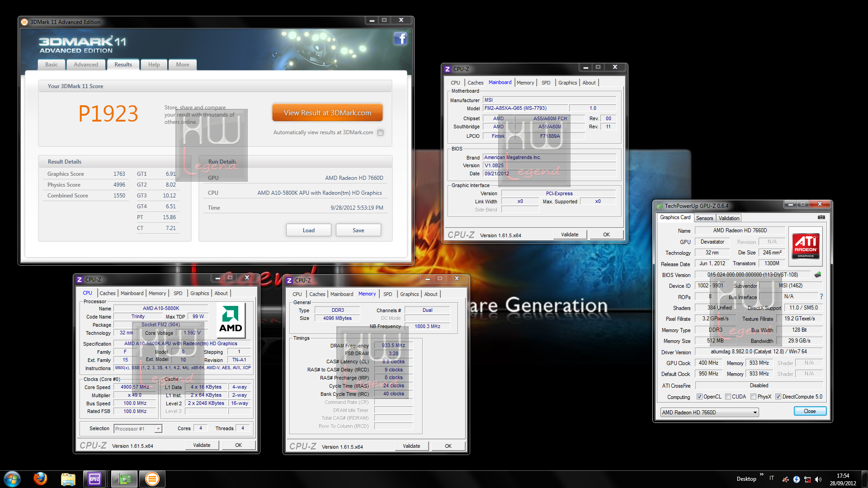Click Close button in GPU-Z
Screen dimensions: 868x488
tap(810, 411)
